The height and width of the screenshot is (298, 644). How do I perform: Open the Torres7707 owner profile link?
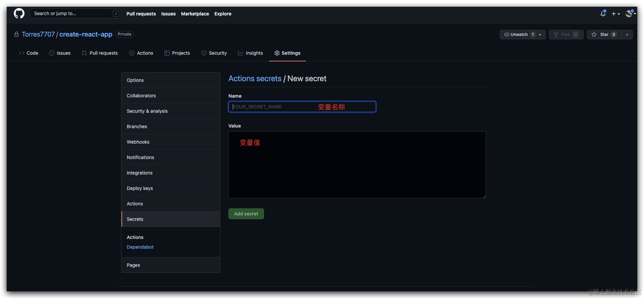(38, 34)
